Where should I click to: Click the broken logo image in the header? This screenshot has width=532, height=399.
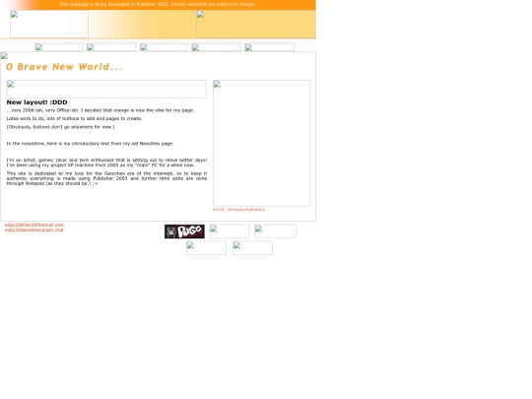pos(49,24)
